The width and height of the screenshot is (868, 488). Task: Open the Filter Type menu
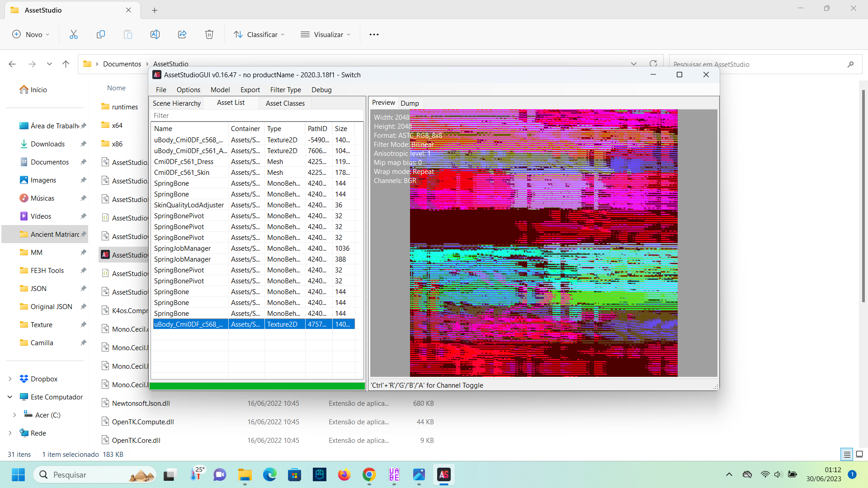coord(285,89)
